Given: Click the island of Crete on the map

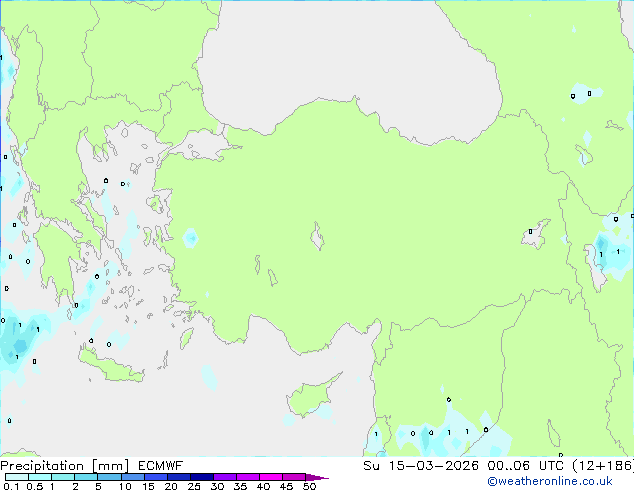Looking at the screenshot, I should coord(109,367).
